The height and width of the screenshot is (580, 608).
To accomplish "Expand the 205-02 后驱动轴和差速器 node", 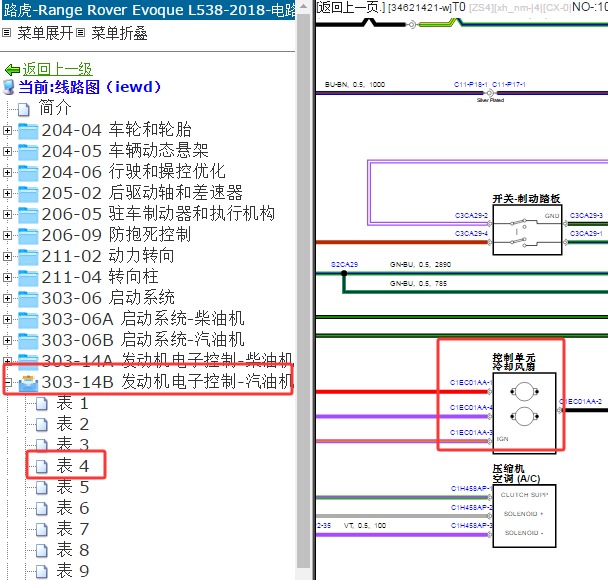I will pos(7,193).
